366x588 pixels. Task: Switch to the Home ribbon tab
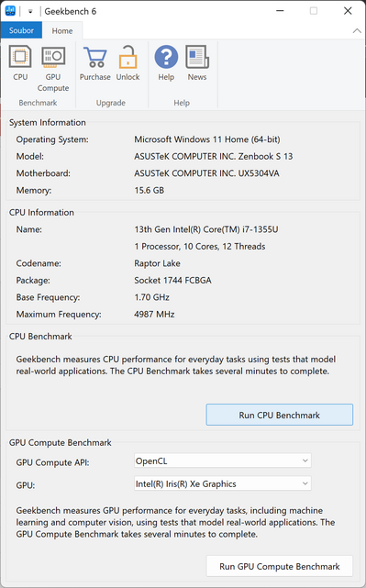(62, 31)
